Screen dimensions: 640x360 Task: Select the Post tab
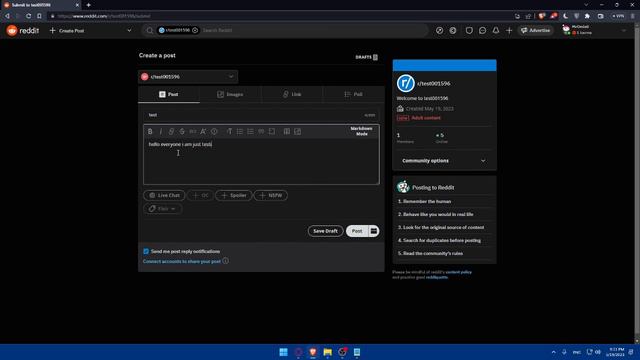pos(169,94)
